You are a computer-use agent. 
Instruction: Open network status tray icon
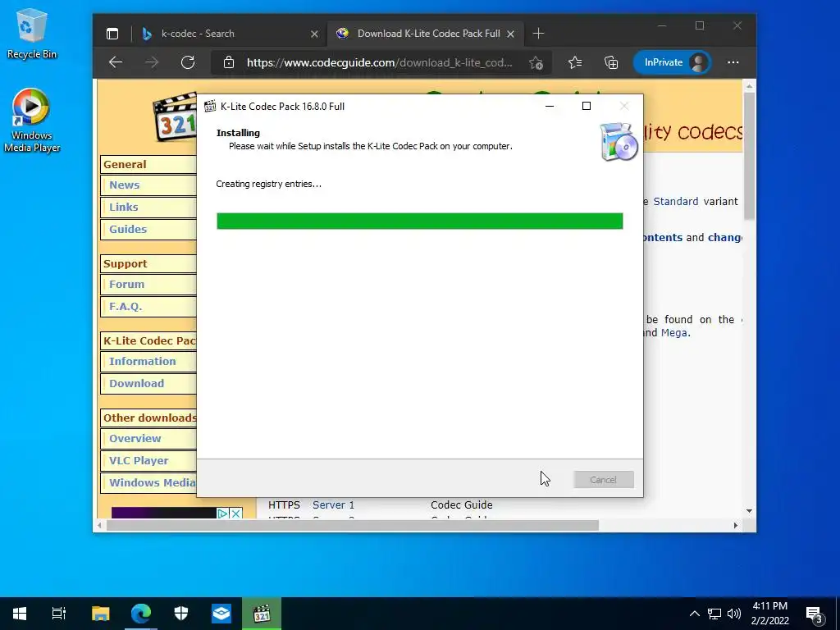[x=714, y=614]
